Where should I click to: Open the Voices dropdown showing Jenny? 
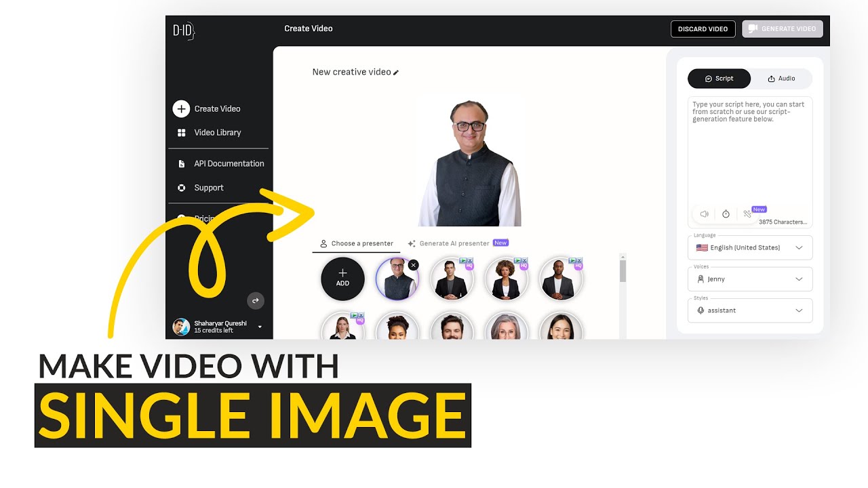750,279
